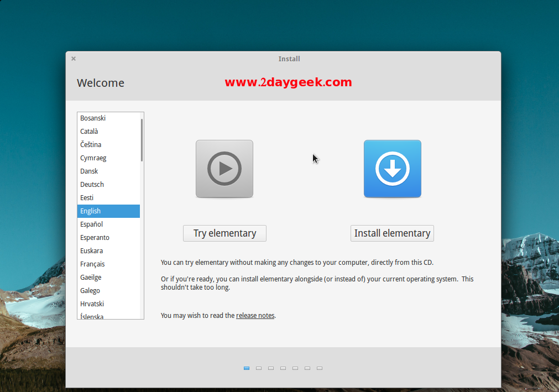
Task: Click the first blue progress step indicator
Action: (247, 368)
